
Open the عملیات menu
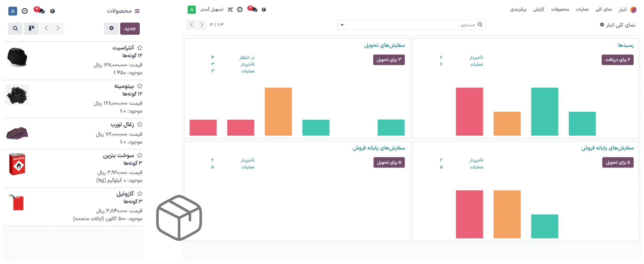(582, 9)
